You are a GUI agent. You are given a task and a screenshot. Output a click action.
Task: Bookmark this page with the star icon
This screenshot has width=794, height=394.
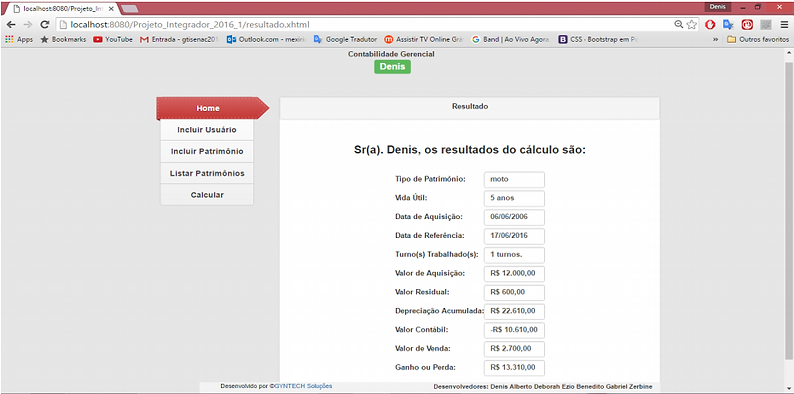click(692, 24)
